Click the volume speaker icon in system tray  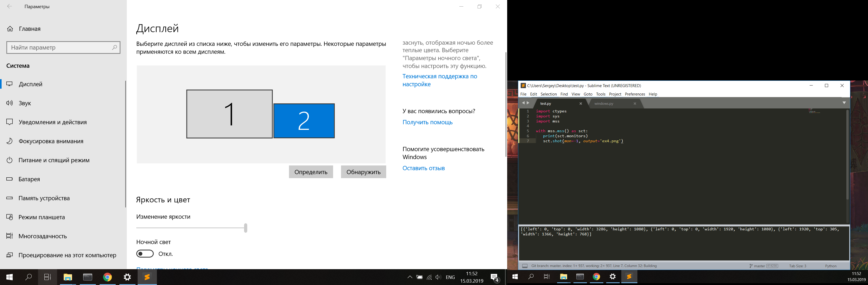point(438,277)
